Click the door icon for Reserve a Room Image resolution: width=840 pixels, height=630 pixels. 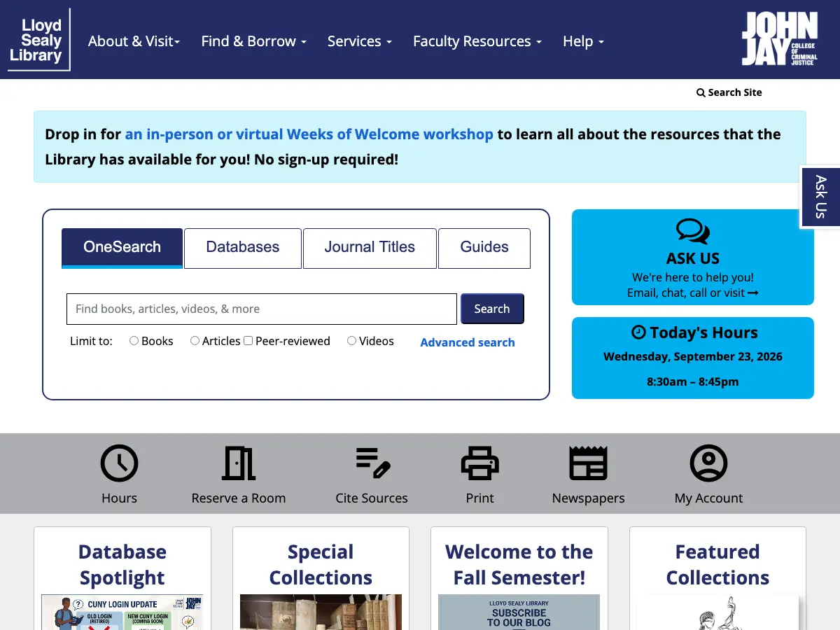(239, 463)
